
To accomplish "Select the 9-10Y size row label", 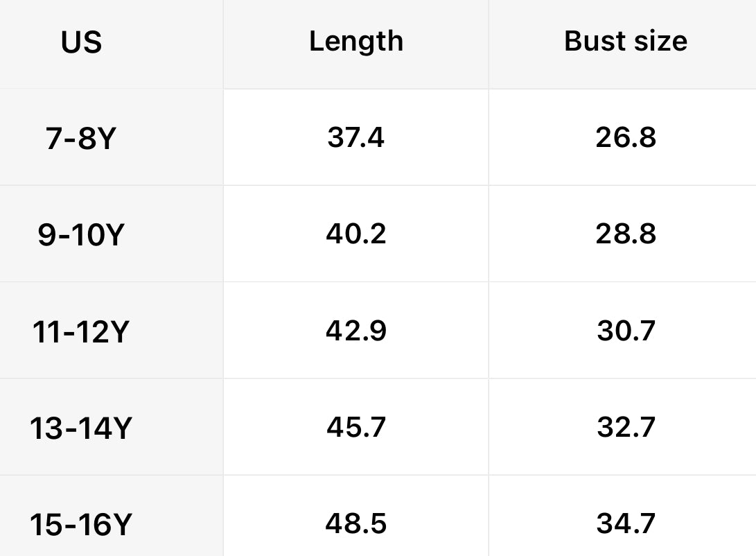I will point(81,236).
